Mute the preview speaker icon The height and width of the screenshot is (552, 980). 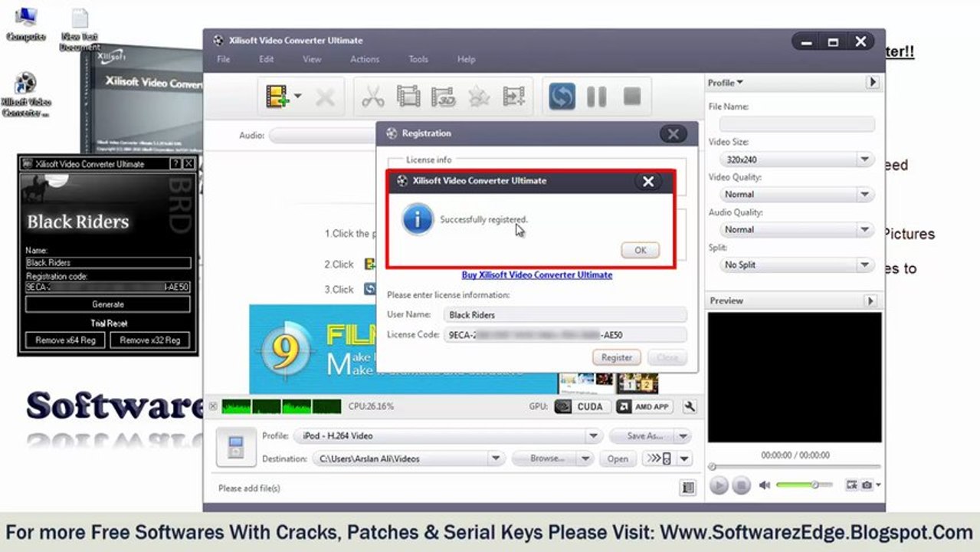tap(764, 485)
